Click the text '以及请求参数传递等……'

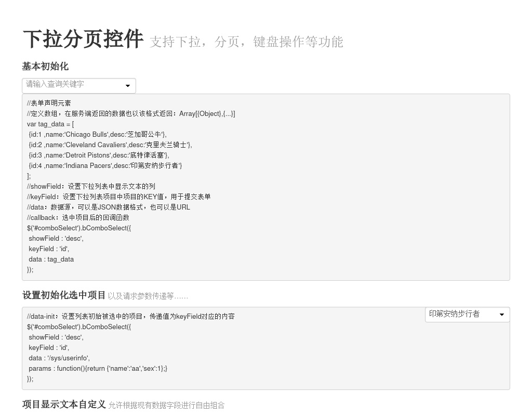[x=148, y=296]
